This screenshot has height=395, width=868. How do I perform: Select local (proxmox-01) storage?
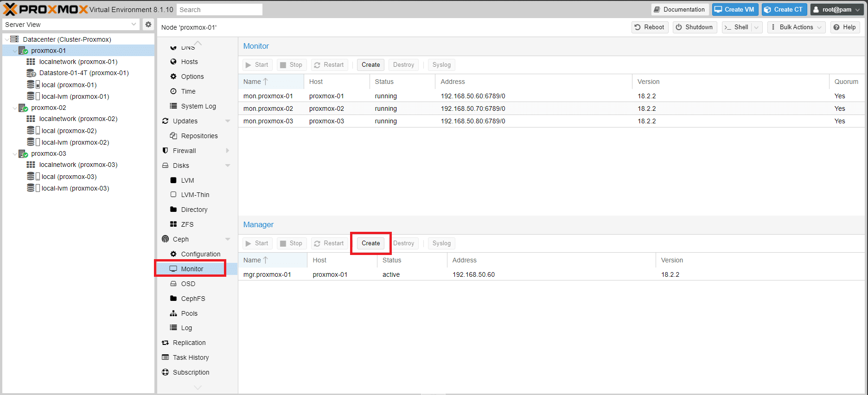click(x=69, y=85)
